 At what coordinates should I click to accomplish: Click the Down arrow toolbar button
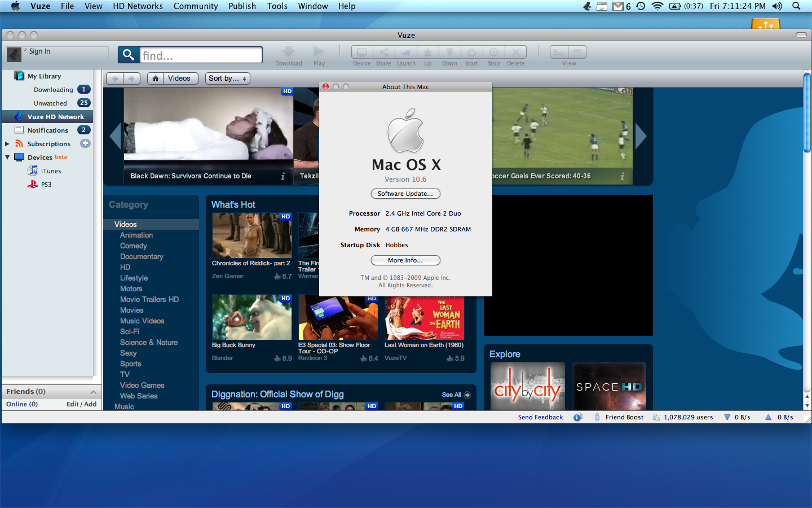coord(449,52)
